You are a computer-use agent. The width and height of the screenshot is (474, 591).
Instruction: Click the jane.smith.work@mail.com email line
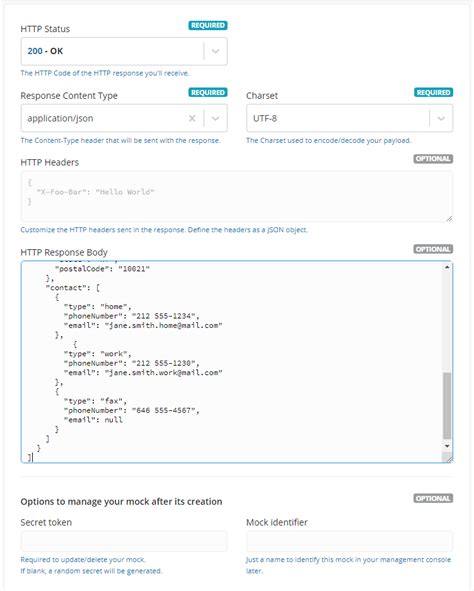tap(143, 372)
